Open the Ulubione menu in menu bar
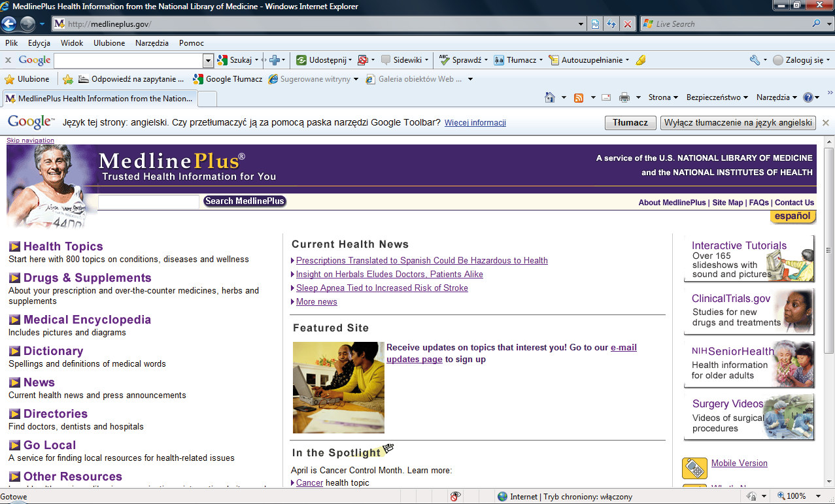835x504 pixels. pyautogui.click(x=109, y=42)
